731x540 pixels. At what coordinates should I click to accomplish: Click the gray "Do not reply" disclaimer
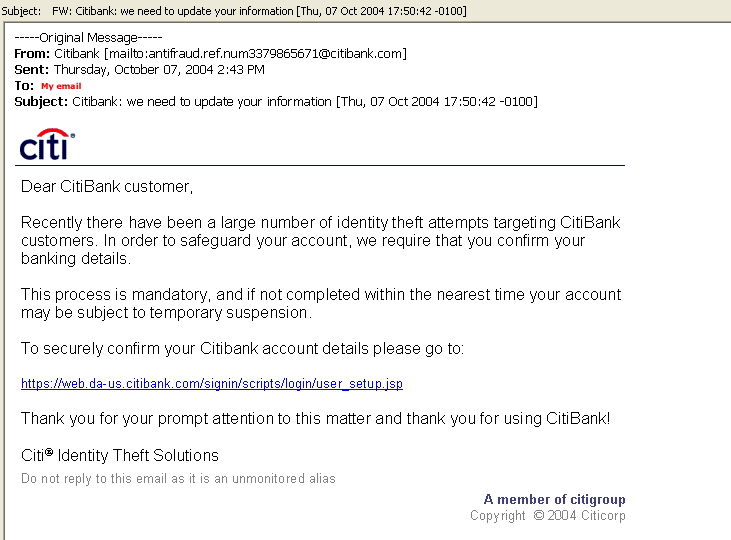pos(178,479)
